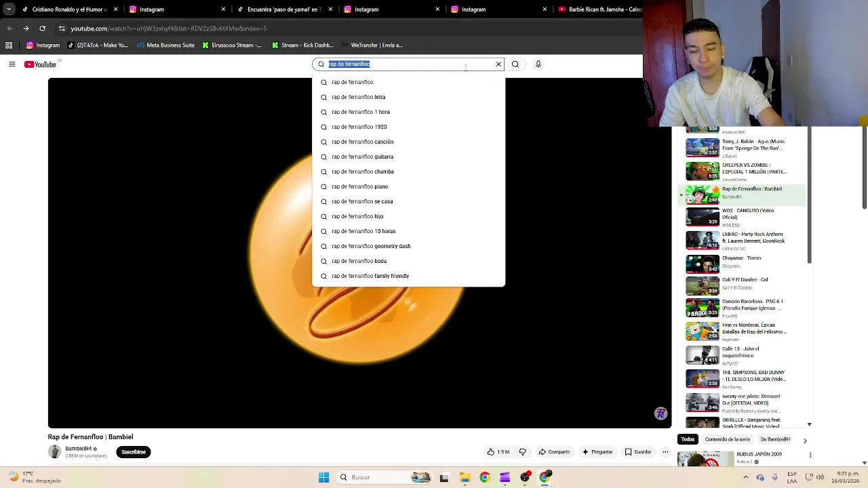
Task: Click the search magnifier button
Action: [515, 64]
